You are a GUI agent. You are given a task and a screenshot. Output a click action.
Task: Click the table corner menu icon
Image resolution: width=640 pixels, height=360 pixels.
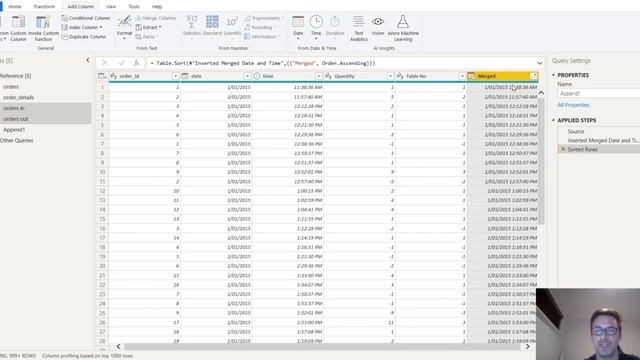point(102,76)
